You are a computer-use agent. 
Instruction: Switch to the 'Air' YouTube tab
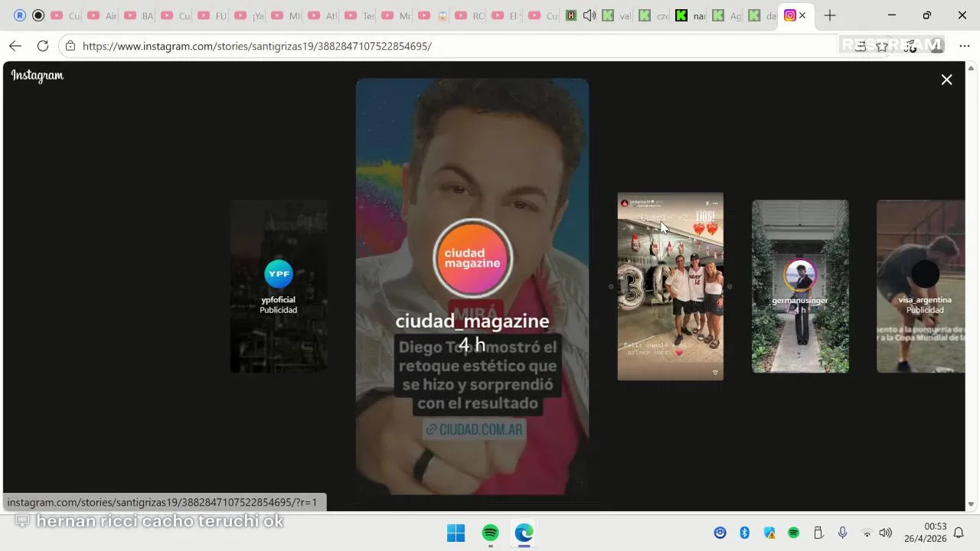coord(102,15)
